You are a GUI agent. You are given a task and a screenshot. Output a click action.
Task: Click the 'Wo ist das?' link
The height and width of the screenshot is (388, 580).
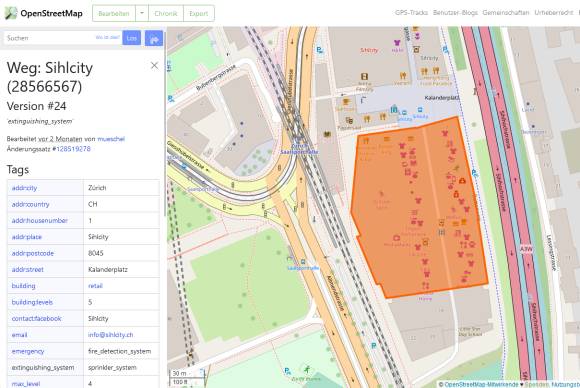coord(107,37)
